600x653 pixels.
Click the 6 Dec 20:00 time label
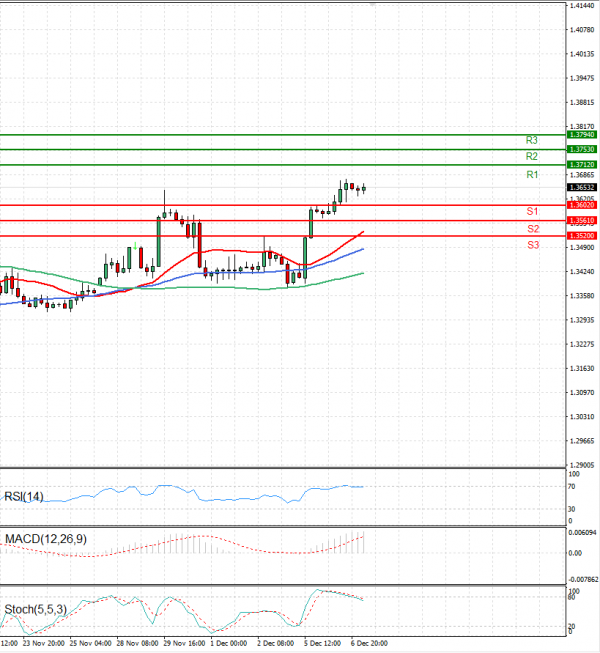click(369, 643)
